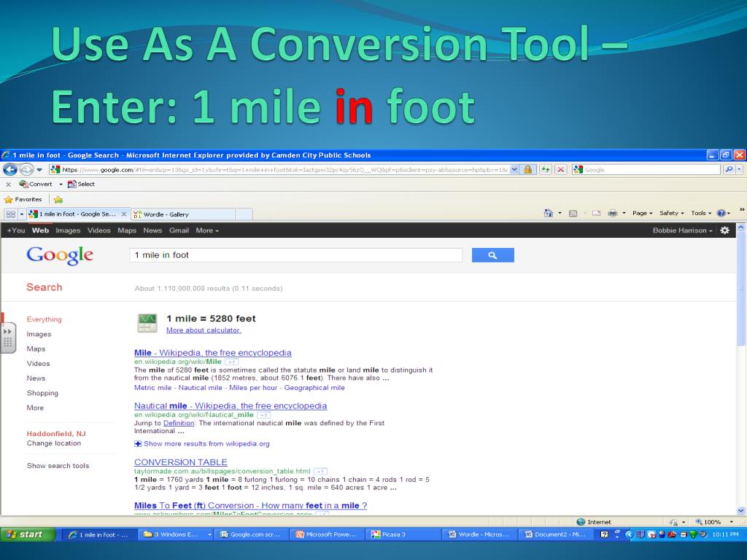Open the Quick Tabs grid icon

pyautogui.click(x=10, y=214)
